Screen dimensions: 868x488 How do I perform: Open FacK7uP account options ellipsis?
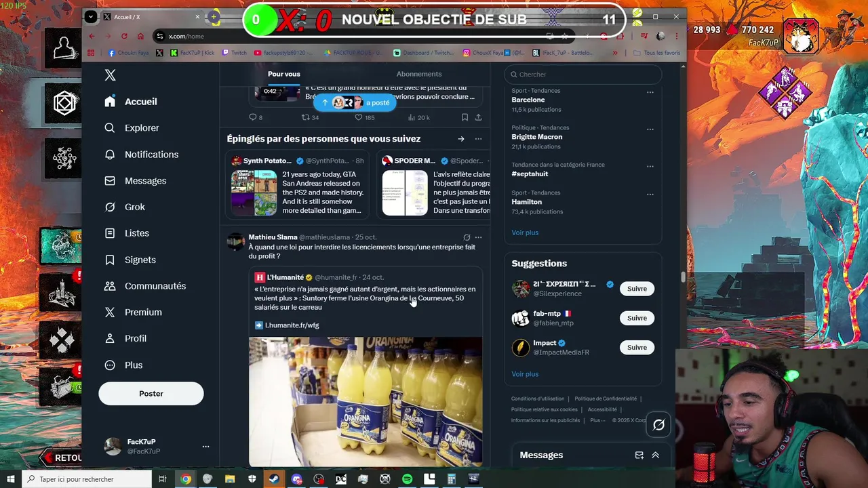[x=205, y=447]
